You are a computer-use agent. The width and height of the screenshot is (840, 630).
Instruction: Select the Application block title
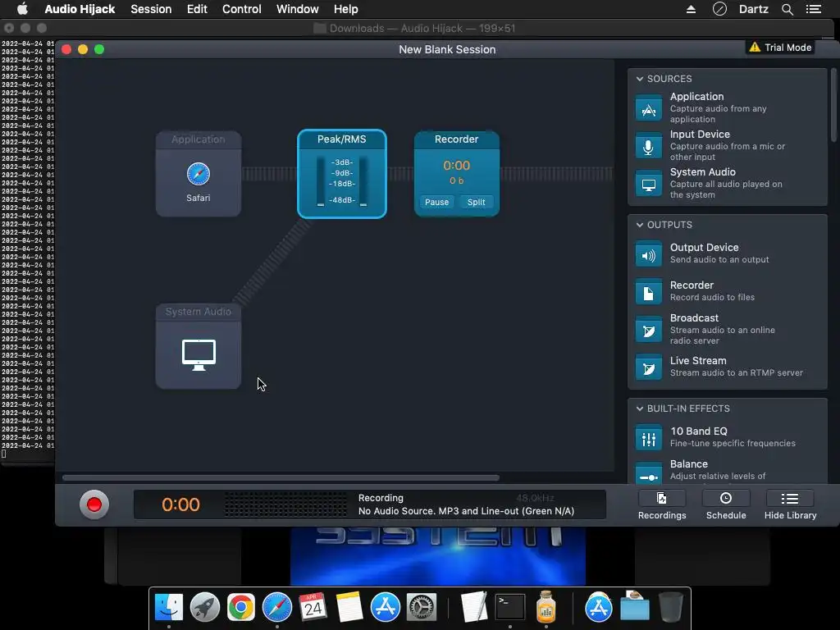point(199,139)
